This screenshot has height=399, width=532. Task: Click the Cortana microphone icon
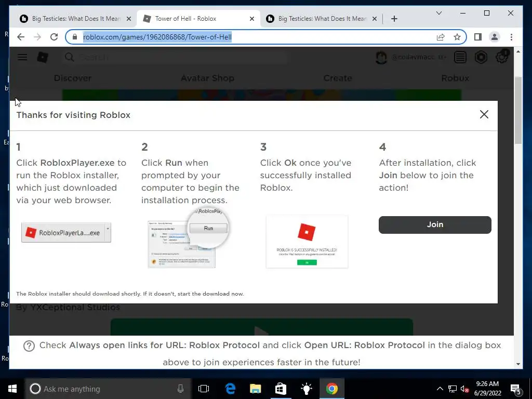point(180,389)
